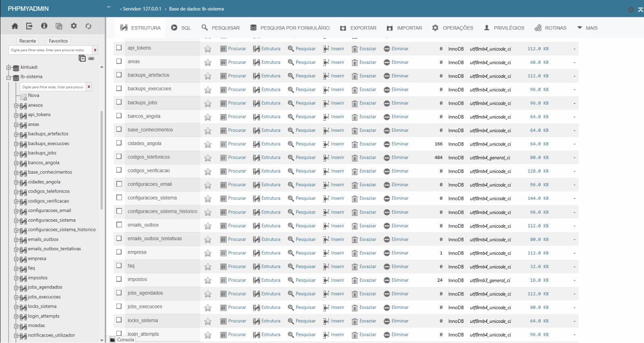644x343 pixels.
Task: Tick the configuracoes_email table checkbox
Action: click(119, 184)
